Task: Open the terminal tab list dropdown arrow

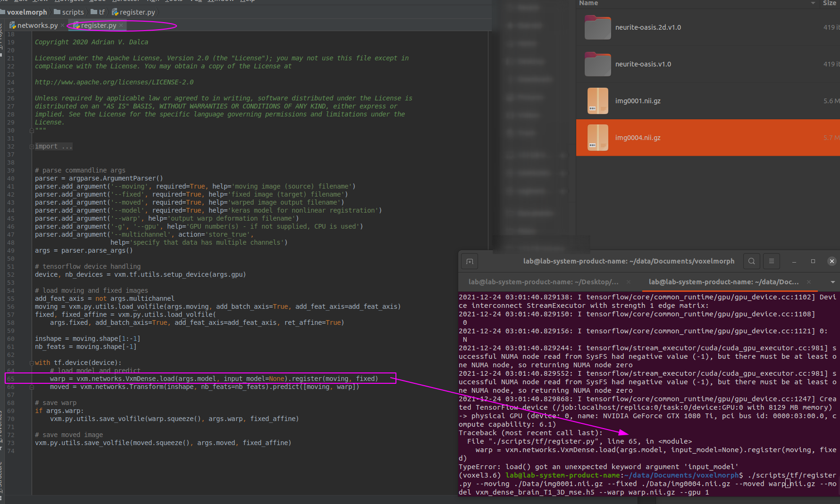Action: (832, 282)
